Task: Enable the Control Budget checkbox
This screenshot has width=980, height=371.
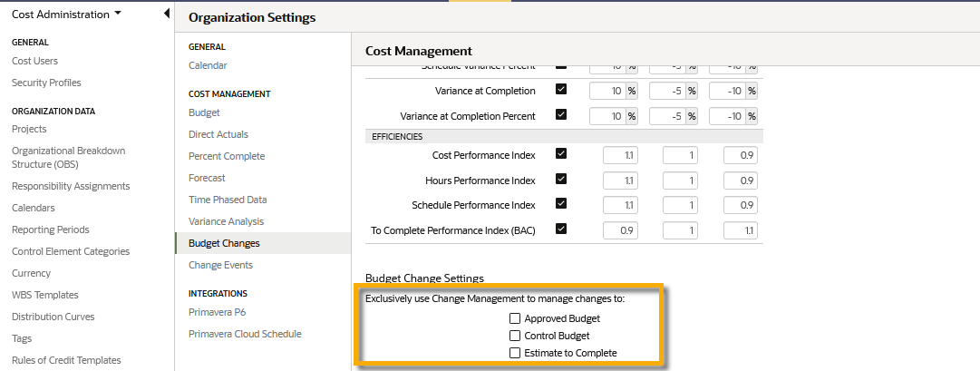Action: click(x=515, y=336)
